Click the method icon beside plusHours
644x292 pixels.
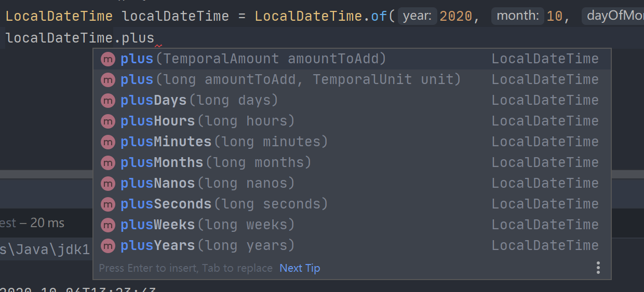pos(108,121)
